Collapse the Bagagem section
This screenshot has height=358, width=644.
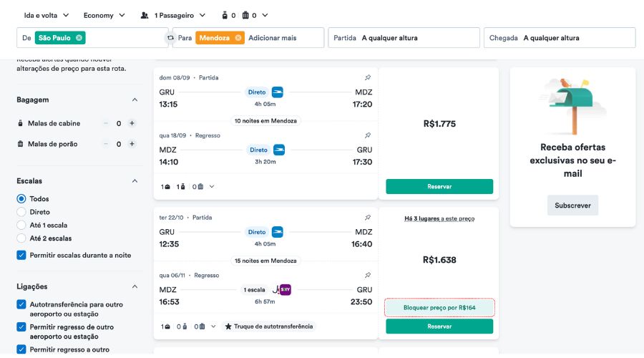coord(135,100)
